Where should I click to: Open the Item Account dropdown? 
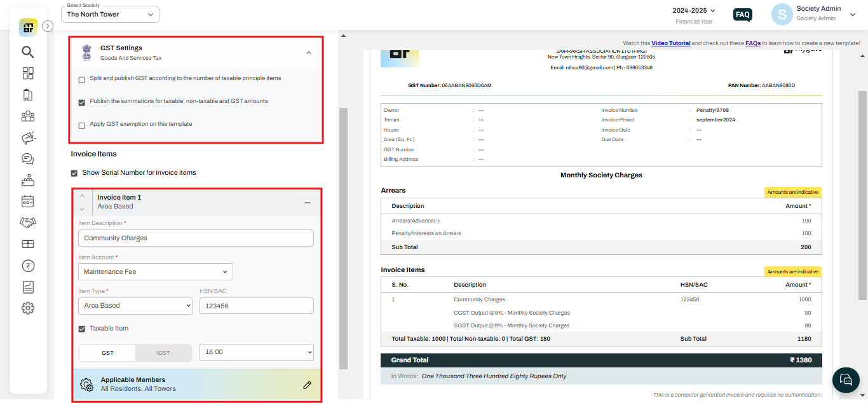155,271
